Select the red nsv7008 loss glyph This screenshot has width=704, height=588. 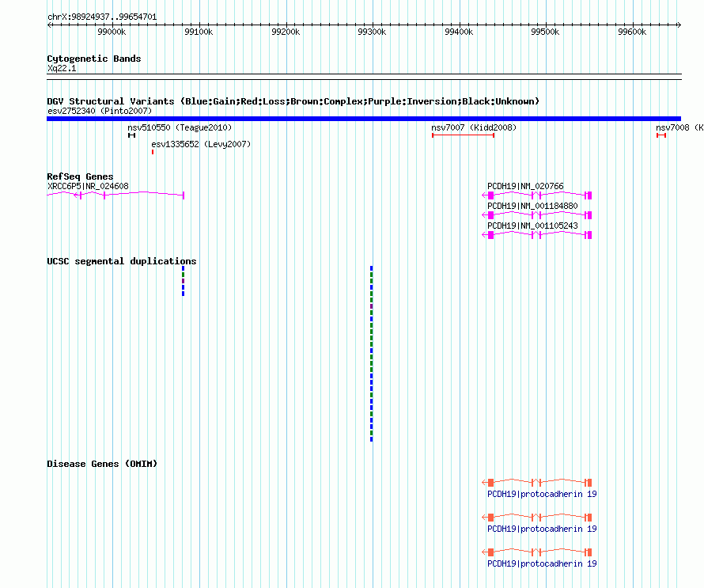[661, 135]
